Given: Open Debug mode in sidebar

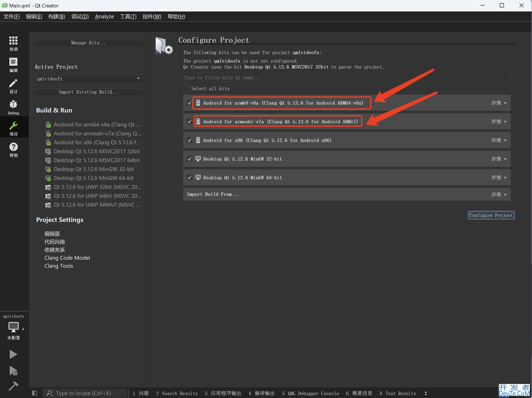Looking at the screenshot, I should pos(13,108).
